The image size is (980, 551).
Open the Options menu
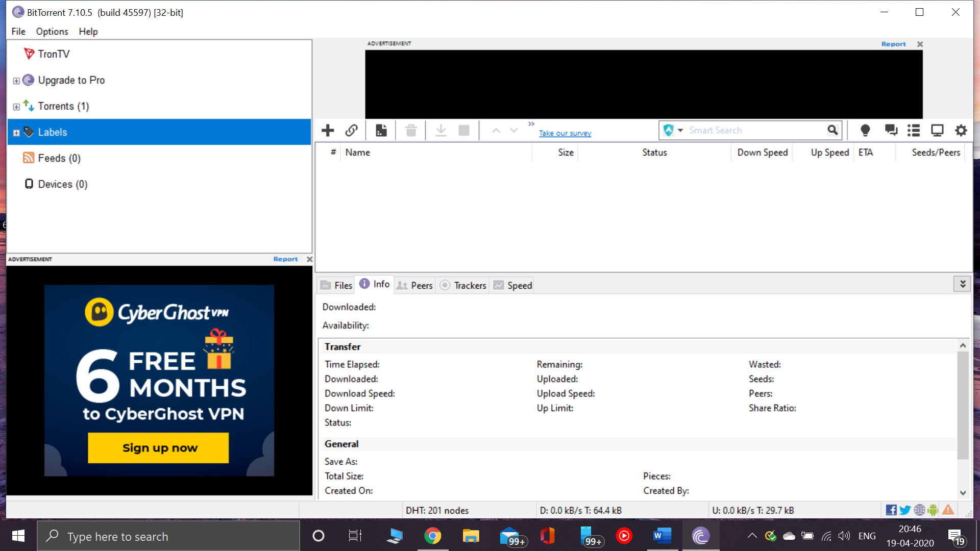(52, 32)
